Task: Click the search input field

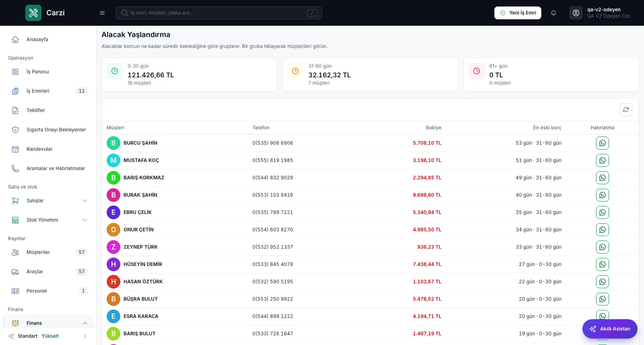Action: [x=219, y=13]
